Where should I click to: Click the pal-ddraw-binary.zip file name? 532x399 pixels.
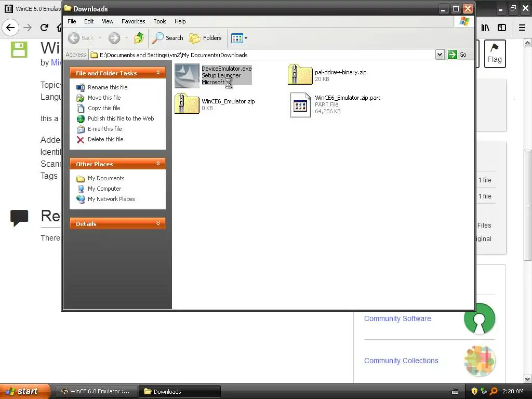tap(341, 72)
